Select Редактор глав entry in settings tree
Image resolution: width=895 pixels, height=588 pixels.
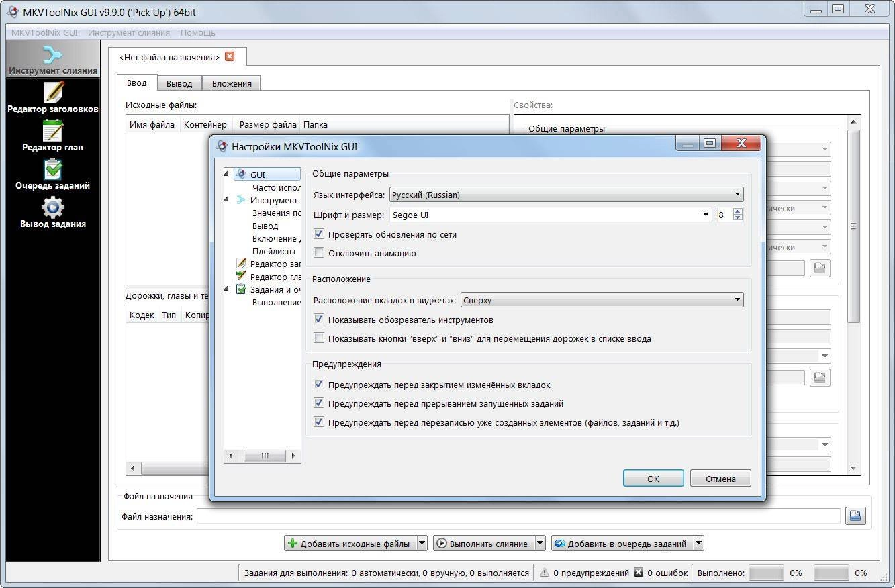[269, 277]
